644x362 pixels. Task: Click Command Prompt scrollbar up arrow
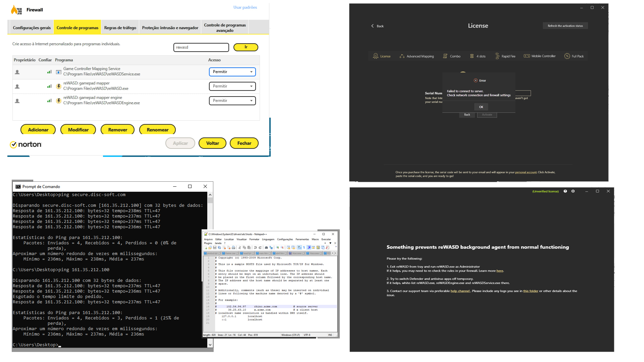pos(210,195)
